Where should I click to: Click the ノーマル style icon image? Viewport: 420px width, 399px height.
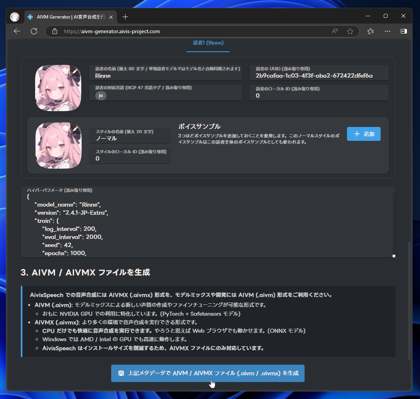coord(58,145)
